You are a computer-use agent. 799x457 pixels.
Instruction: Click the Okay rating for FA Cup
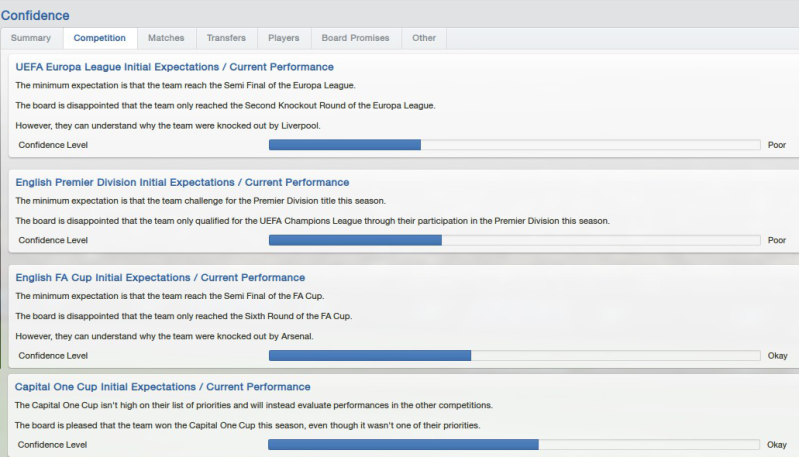tap(777, 355)
